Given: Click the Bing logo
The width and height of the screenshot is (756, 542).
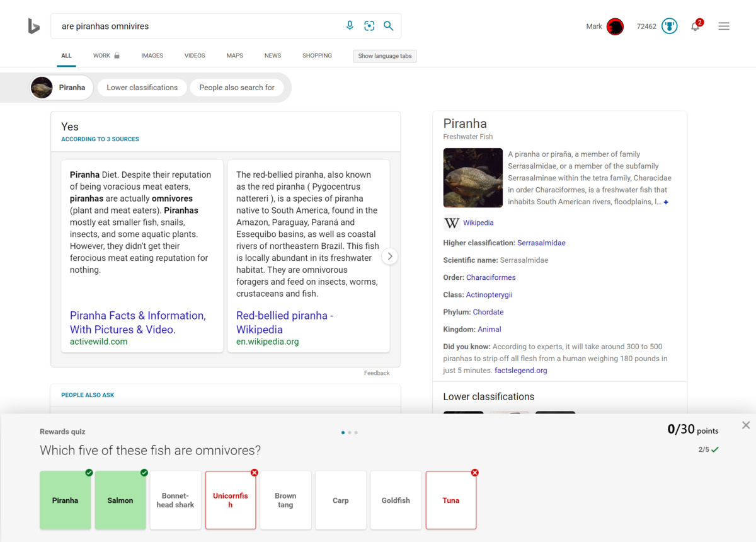Looking at the screenshot, I should 34,26.
